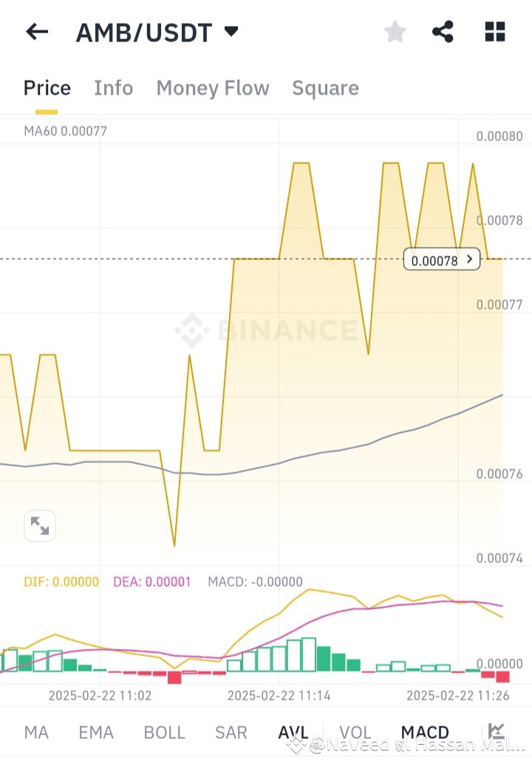Open the four-square grid menu icon
Viewport: 532px width, 761px height.
495,32
